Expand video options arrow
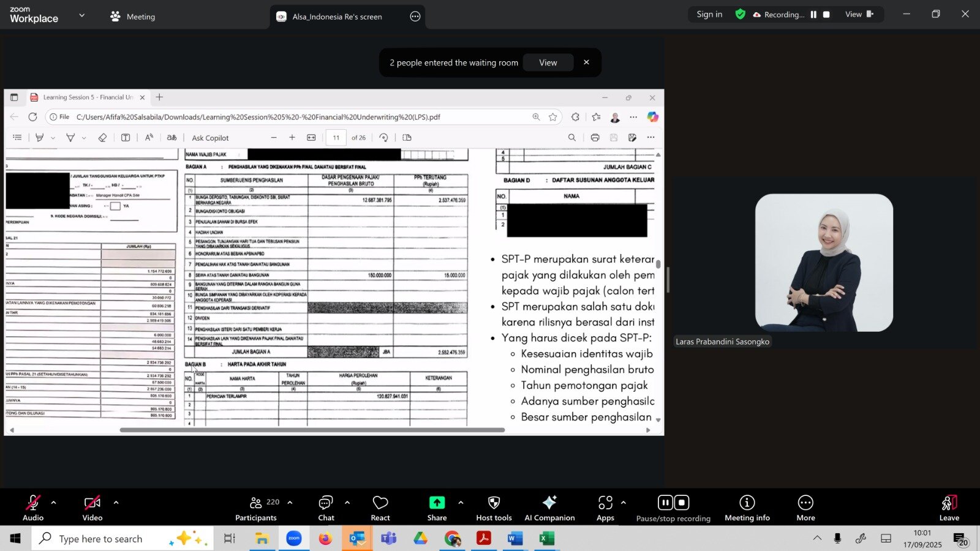 pos(116,503)
